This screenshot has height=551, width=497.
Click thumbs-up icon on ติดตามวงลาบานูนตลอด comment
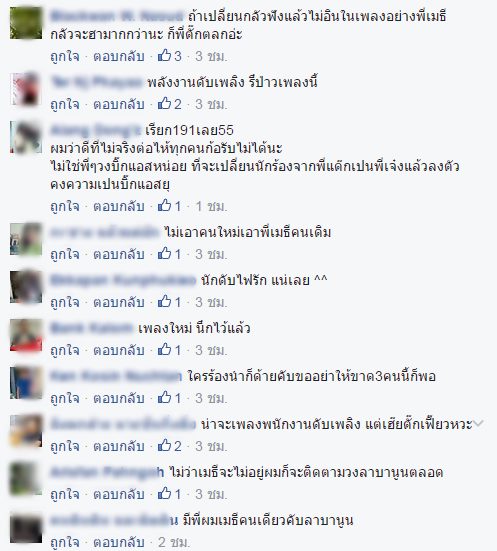coord(164,494)
